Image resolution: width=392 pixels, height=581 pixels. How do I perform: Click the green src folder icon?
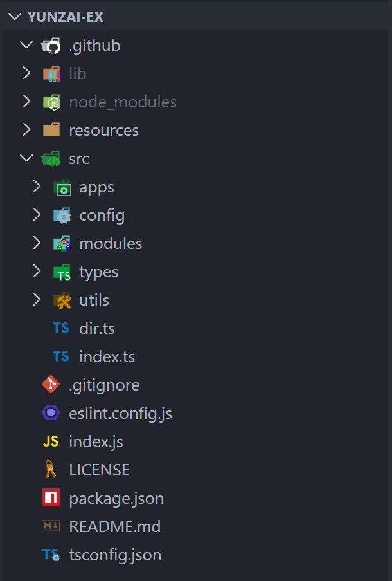[51, 158]
